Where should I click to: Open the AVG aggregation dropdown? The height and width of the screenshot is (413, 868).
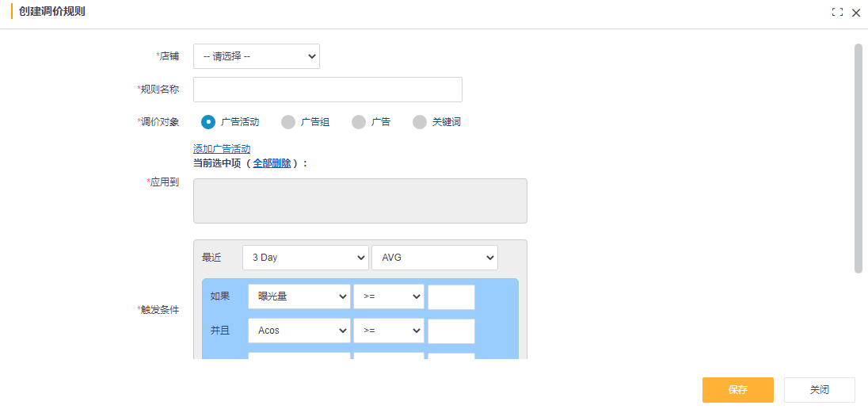(434, 258)
